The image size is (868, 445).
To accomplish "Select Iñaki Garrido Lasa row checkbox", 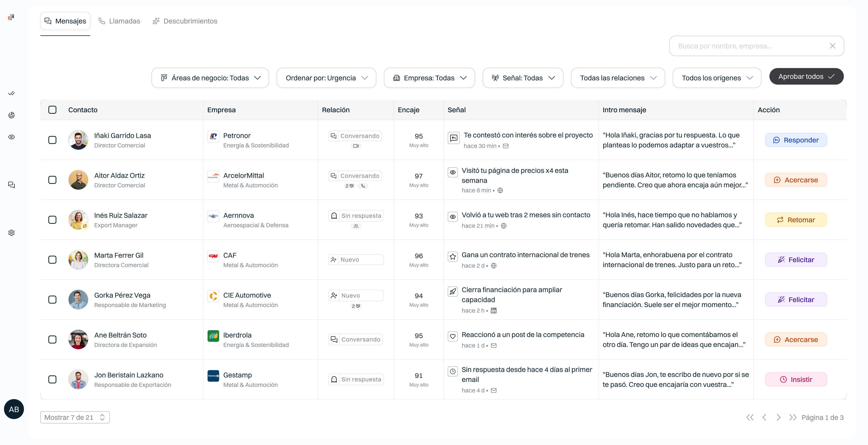I will pos(52,140).
